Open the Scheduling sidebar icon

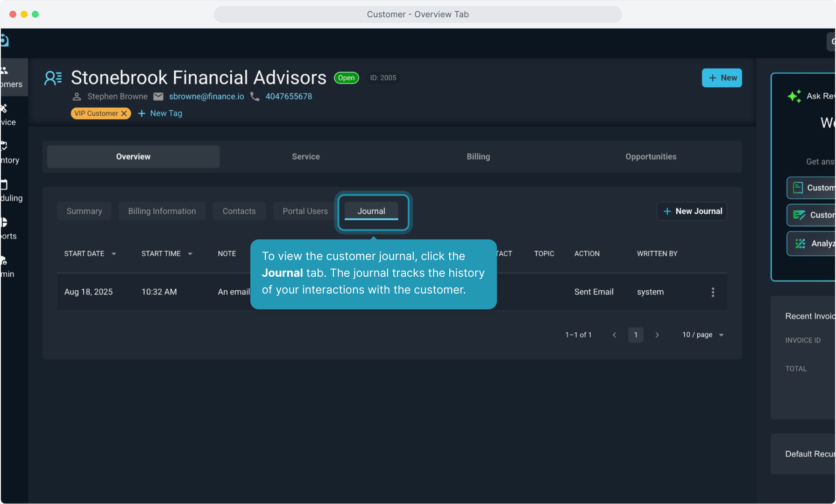click(4, 184)
